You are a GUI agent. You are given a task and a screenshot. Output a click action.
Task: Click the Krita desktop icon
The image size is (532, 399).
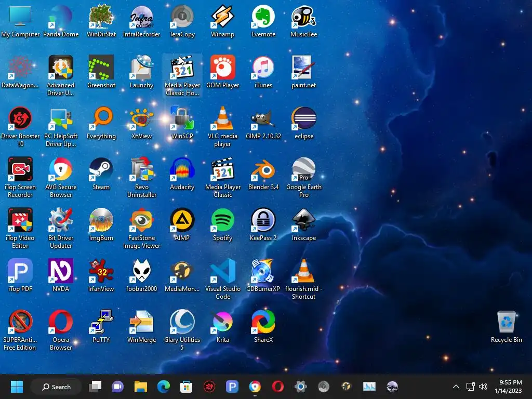[x=222, y=322]
